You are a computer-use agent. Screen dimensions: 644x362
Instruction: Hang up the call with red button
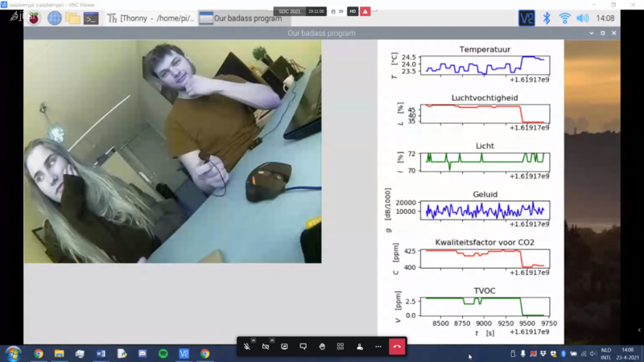click(397, 347)
